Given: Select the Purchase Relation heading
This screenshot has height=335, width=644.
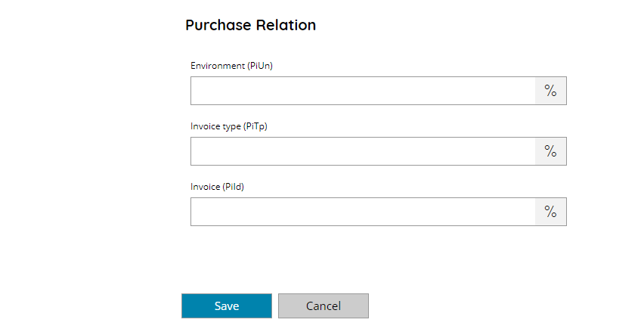Looking at the screenshot, I should (250, 25).
